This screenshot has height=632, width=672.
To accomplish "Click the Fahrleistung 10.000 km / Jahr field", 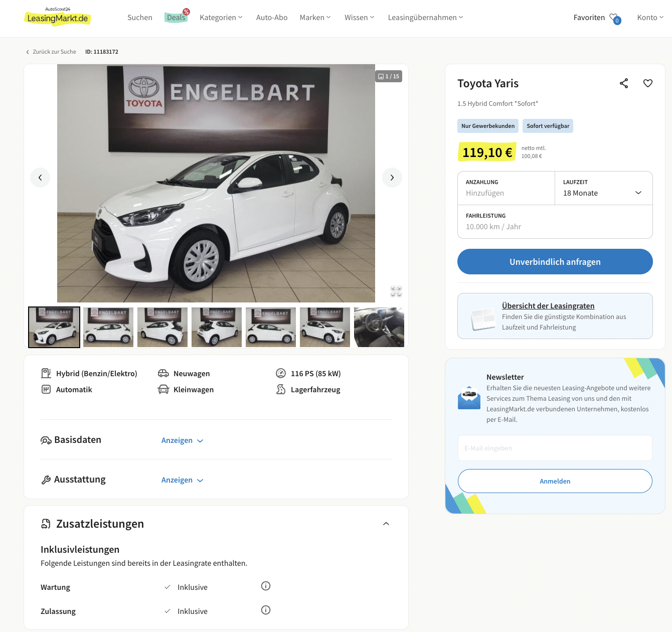I will click(555, 222).
